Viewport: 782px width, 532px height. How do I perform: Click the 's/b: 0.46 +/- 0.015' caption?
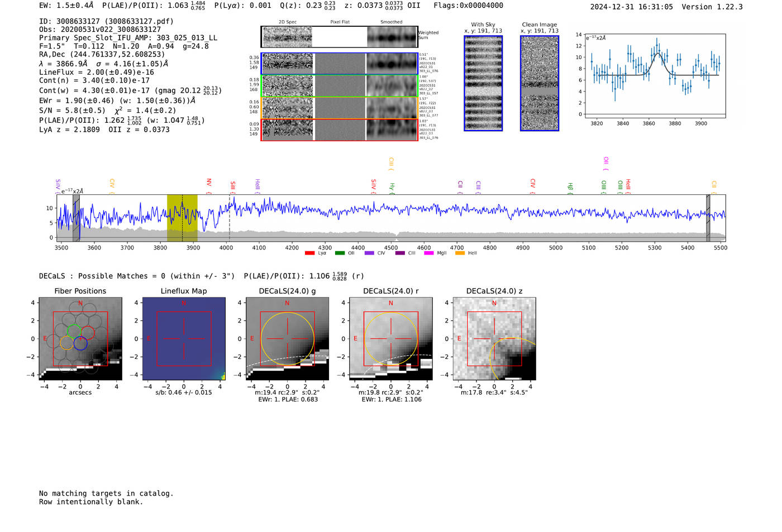tap(184, 392)
